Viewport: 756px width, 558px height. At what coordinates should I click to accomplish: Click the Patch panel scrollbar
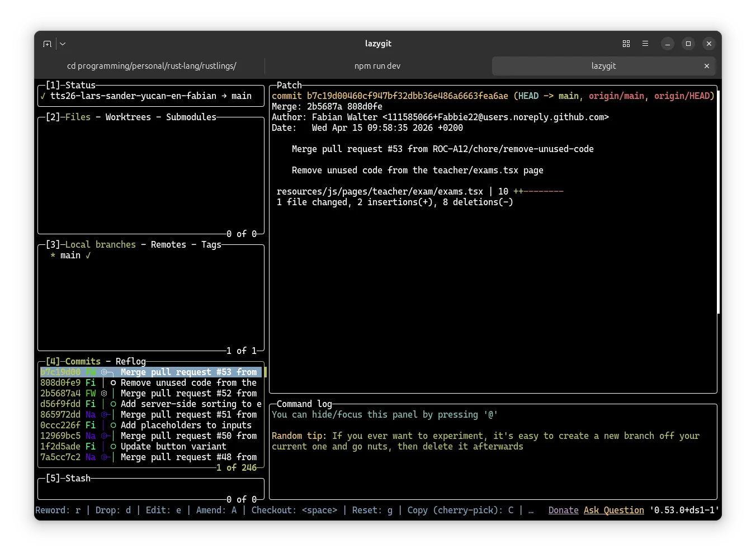(718, 202)
